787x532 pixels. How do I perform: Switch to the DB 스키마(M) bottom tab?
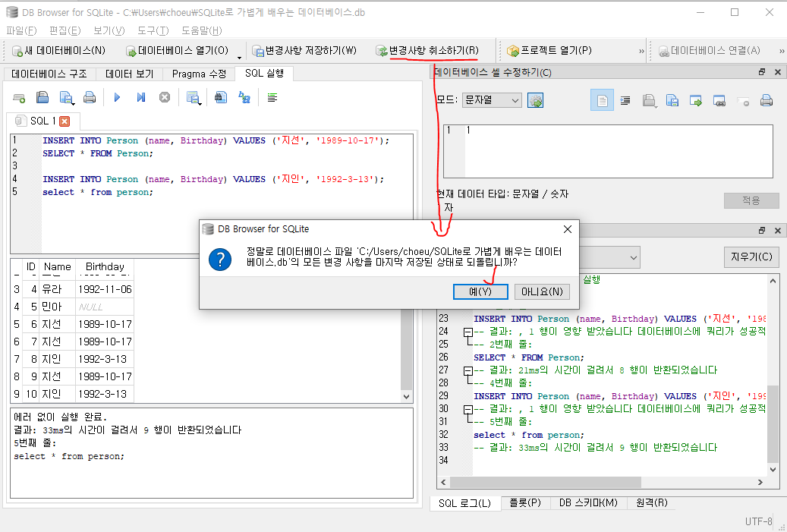pyautogui.click(x=589, y=503)
